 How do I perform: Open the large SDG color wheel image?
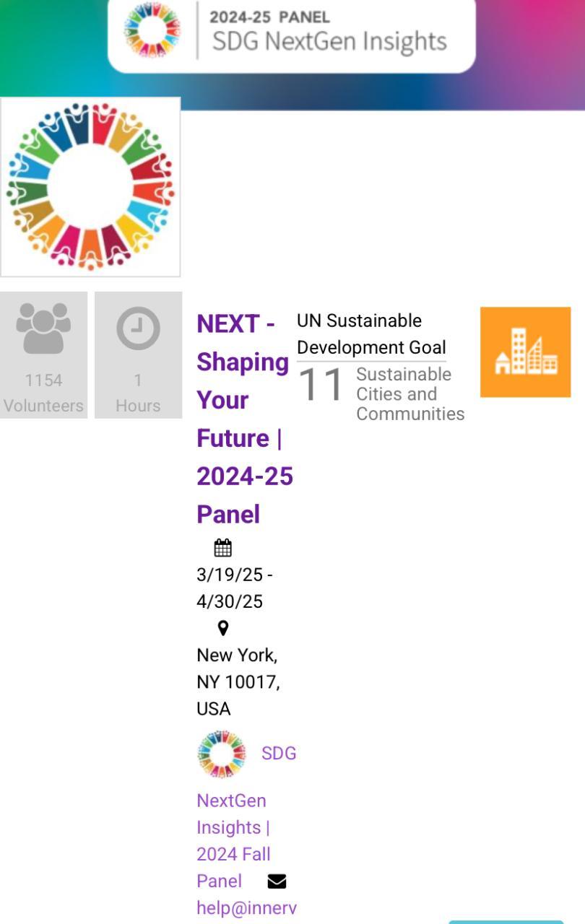click(90, 187)
